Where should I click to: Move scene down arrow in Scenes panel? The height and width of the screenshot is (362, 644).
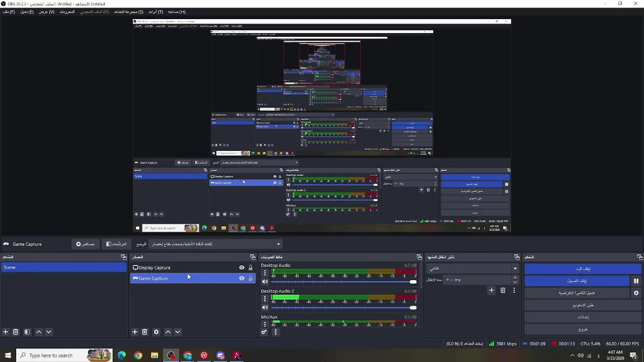(49, 332)
